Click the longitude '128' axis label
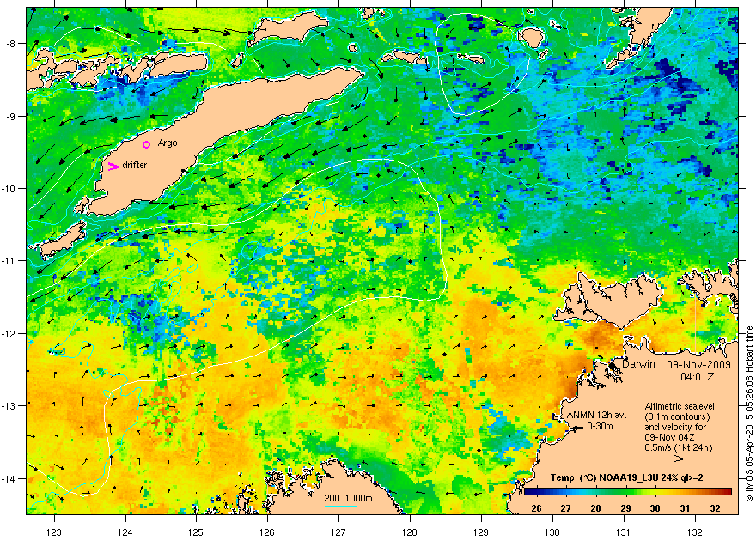This screenshot has width=756, height=541. [410, 532]
